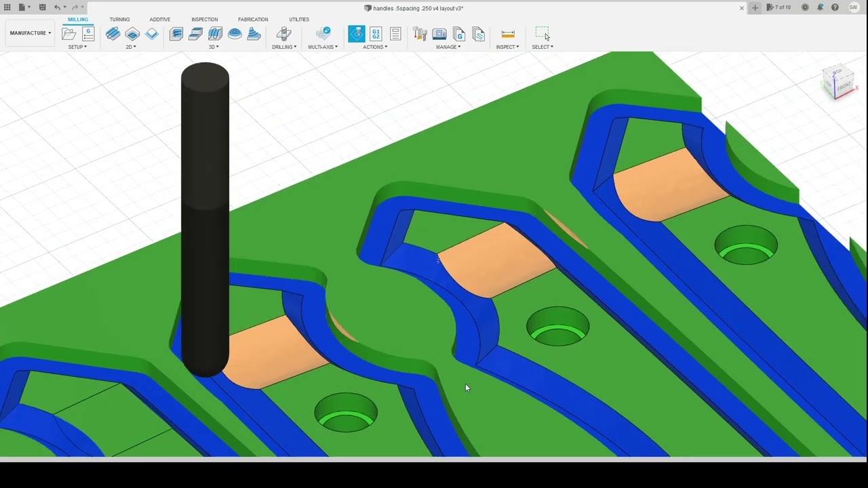This screenshot has height=488, width=868.
Task: Select the 3D Scallop tool
Action: point(254,34)
